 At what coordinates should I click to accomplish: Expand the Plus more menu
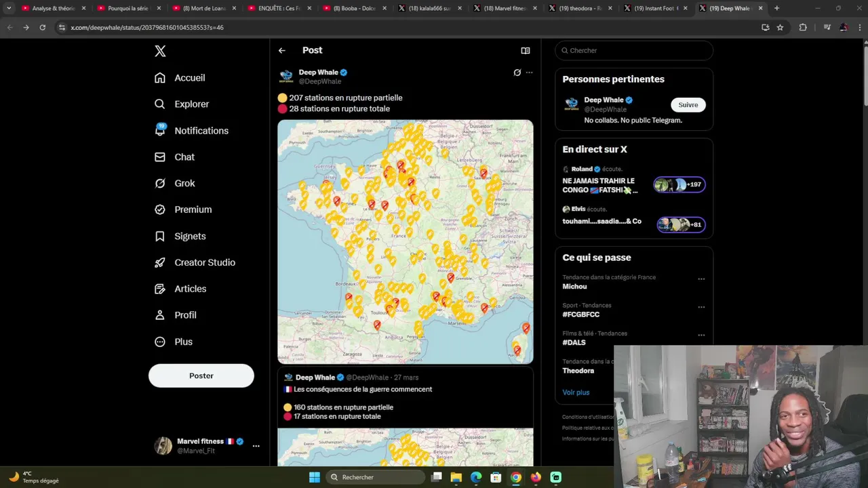click(174, 342)
